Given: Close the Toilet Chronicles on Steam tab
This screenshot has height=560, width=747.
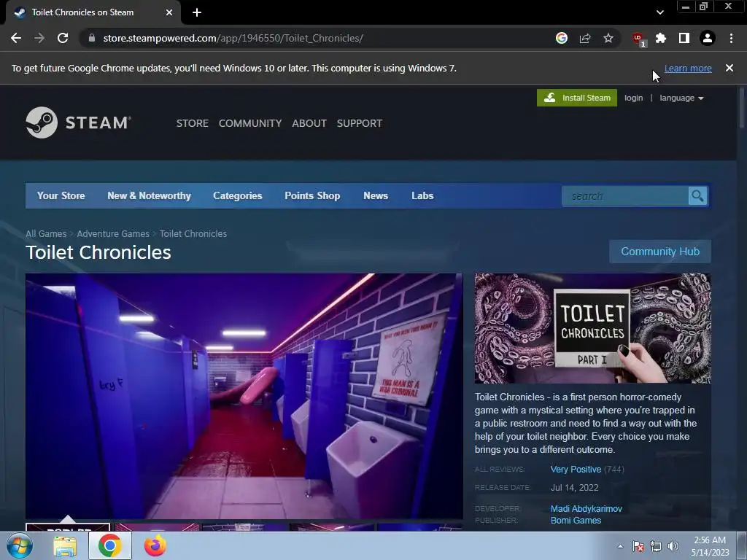Looking at the screenshot, I should pyautogui.click(x=169, y=12).
